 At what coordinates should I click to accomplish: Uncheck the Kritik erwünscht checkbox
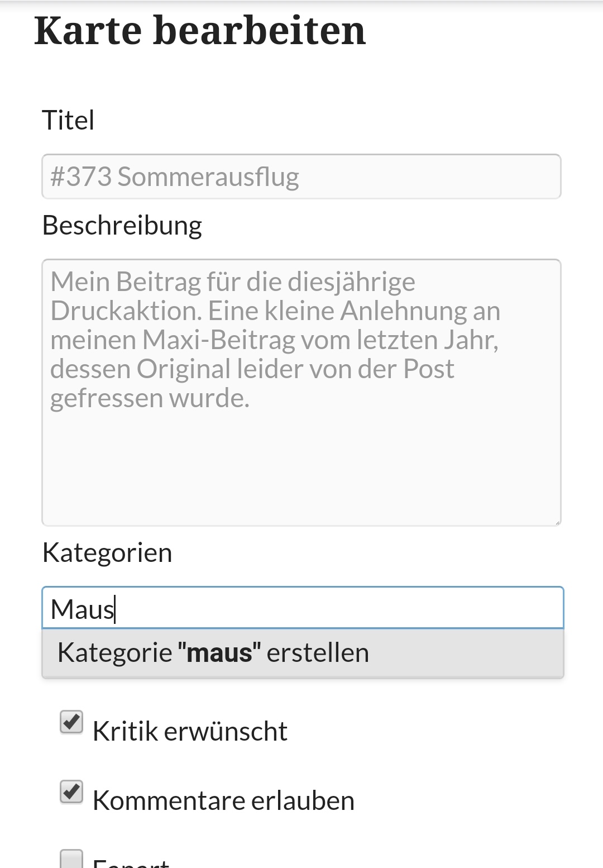(x=71, y=722)
